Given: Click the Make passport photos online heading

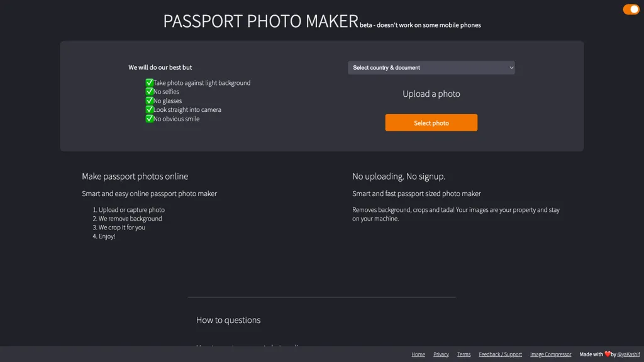Looking at the screenshot, I should pyautogui.click(x=135, y=177).
